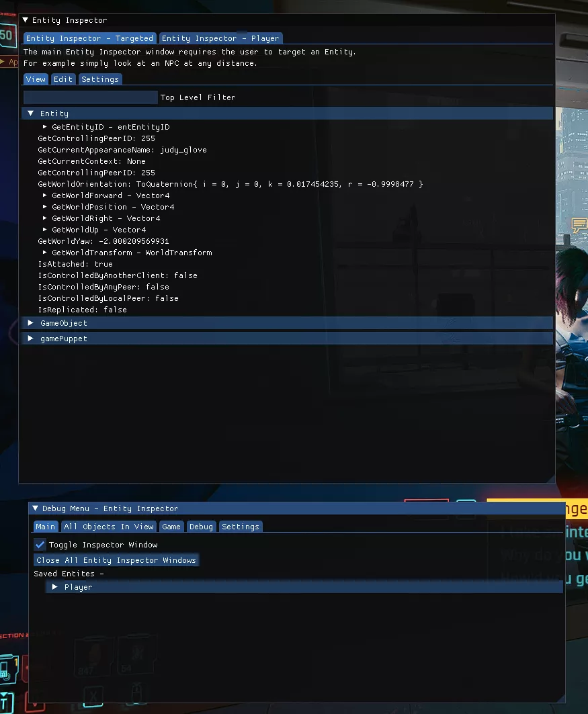
Task: Open the Edit tab
Action: (x=63, y=79)
